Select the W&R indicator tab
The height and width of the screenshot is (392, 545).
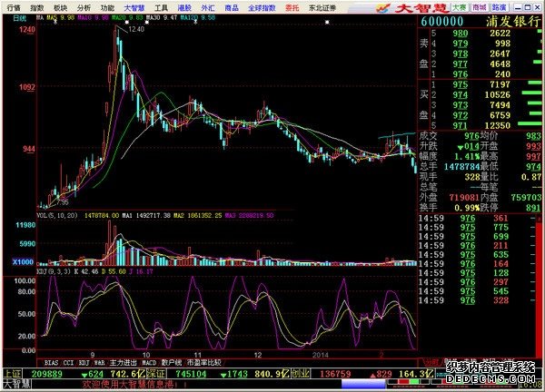click(x=99, y=363)
